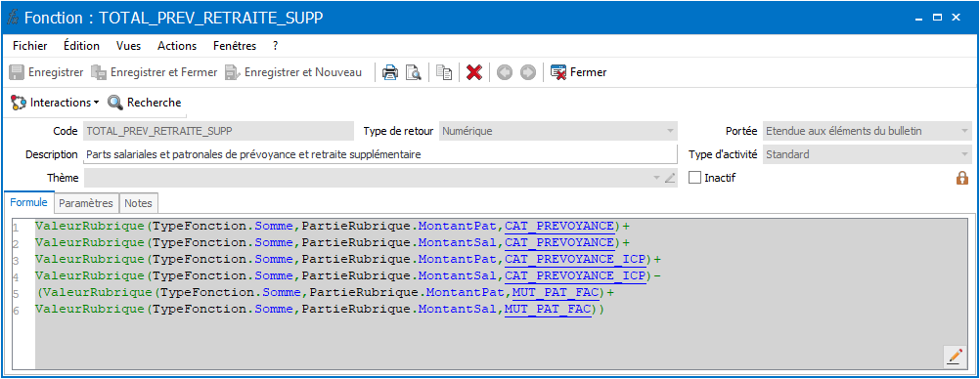Click the orange padlock icon
The height and width of the screenshot is (379, 980).
click(x=961, y=178)
